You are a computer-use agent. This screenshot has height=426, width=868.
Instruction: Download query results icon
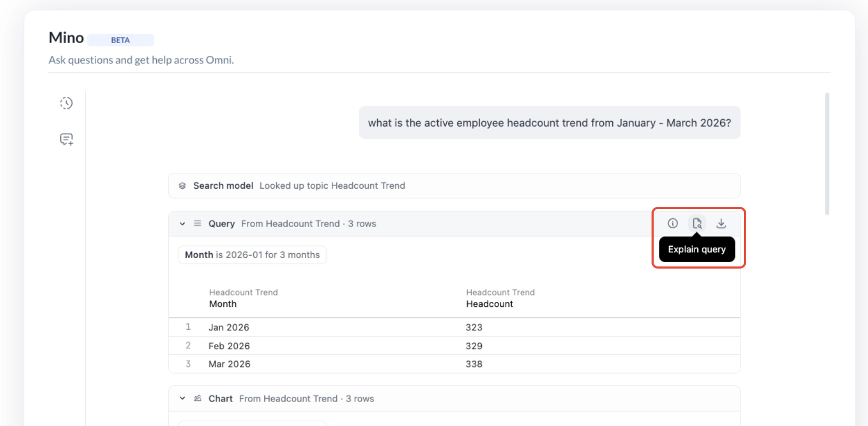coord(721,223)
